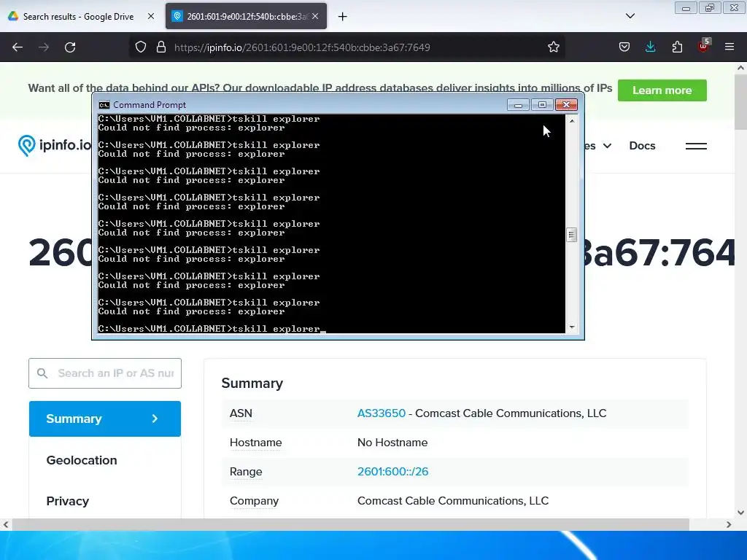The image size is (747, 560).
Task: Open the Docs link
Action: [x=642, y=146]
